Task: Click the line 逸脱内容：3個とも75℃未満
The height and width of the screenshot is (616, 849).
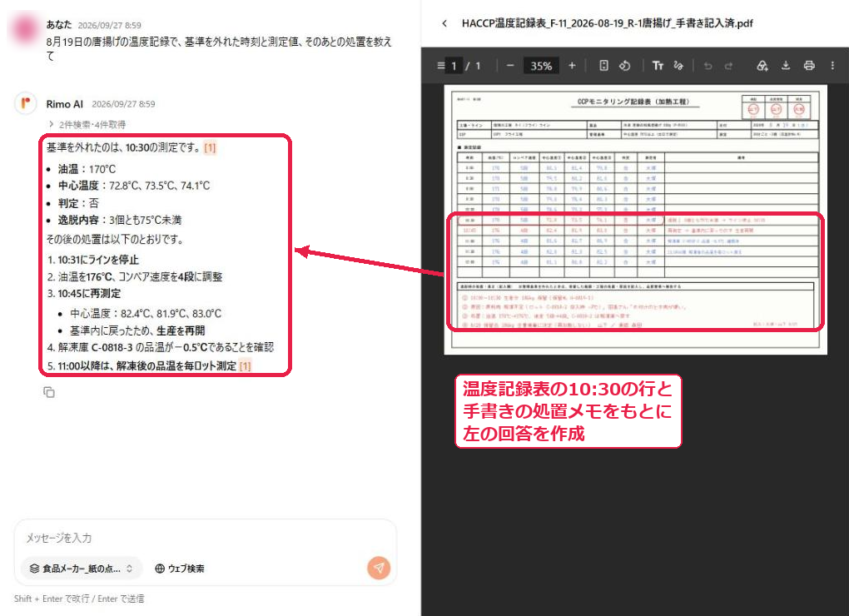Action: 120,220
